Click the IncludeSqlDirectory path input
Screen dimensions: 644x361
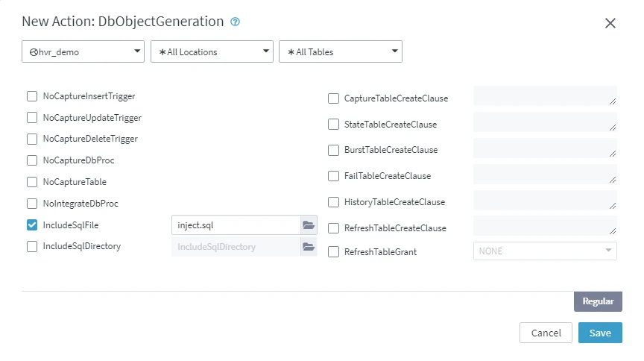coord(236,247)
